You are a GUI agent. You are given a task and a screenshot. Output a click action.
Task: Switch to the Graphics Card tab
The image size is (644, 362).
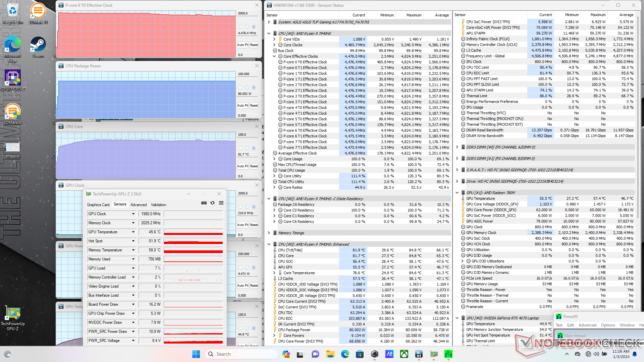click(98, 205)
